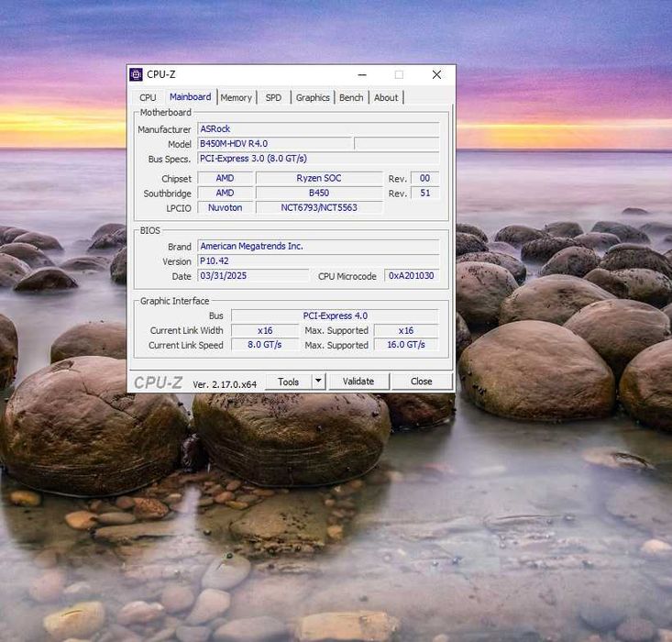The height and width of the screenshot is (642, 672).
Task: View the About tab
Action: point(386,97)
